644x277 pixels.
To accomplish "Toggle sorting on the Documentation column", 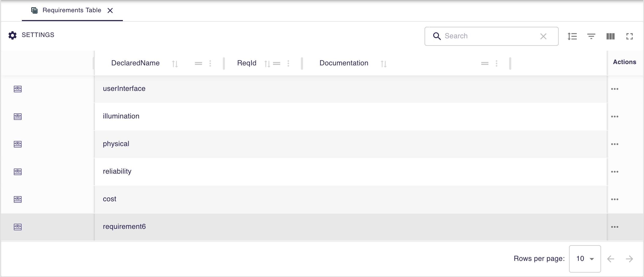I will [x=383, y=63].
